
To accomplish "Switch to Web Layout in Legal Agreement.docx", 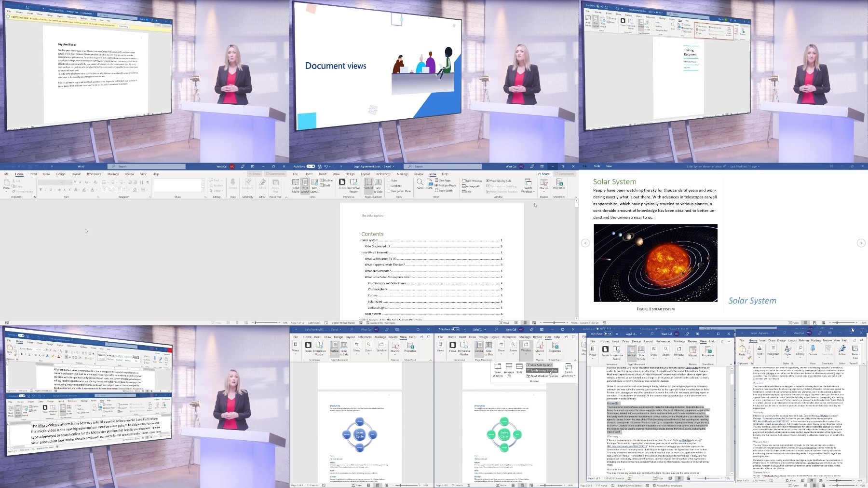I will (314, 185).
